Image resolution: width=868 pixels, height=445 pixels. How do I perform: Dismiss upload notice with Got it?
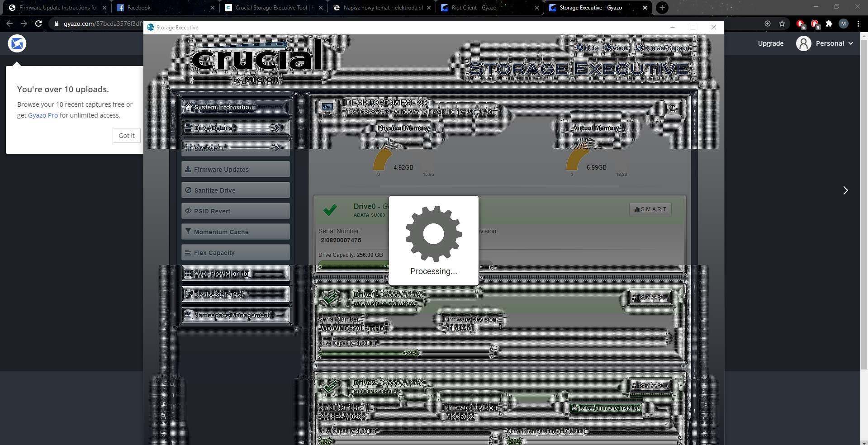click(x=127, y=136)
